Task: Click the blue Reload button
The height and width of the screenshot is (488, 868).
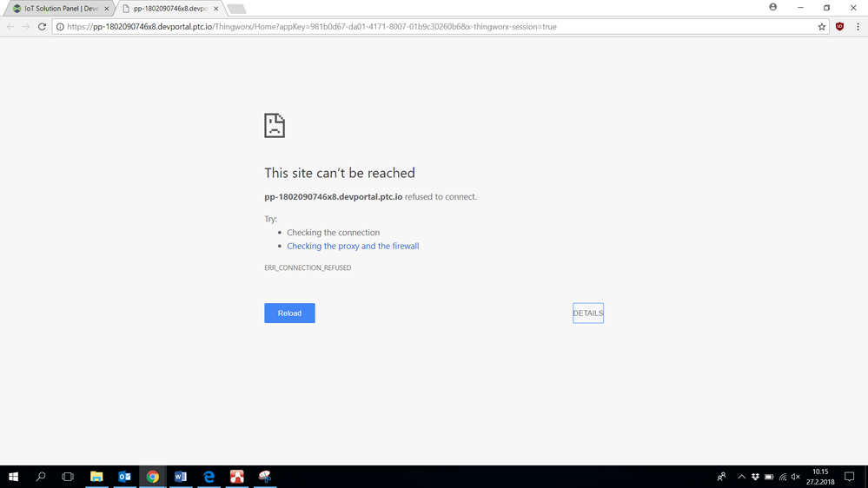Action: [x=289, y=313]
